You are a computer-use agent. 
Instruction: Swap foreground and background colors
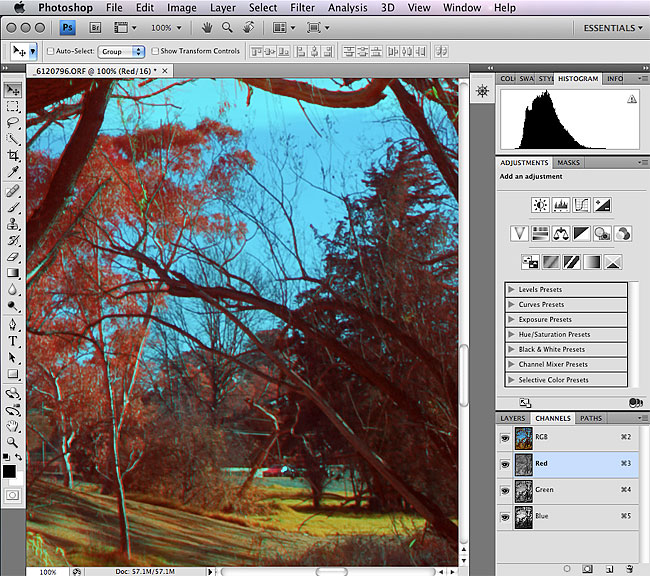tap(18, 457)
